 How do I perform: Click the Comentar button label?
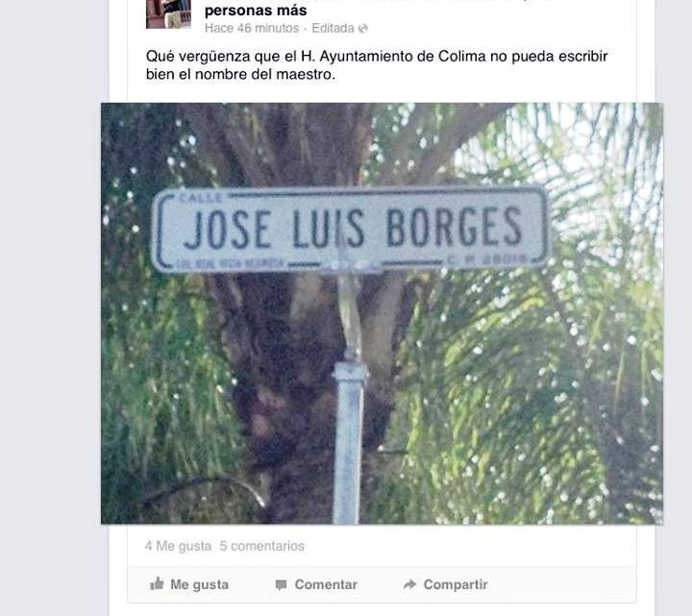[326, 584]
